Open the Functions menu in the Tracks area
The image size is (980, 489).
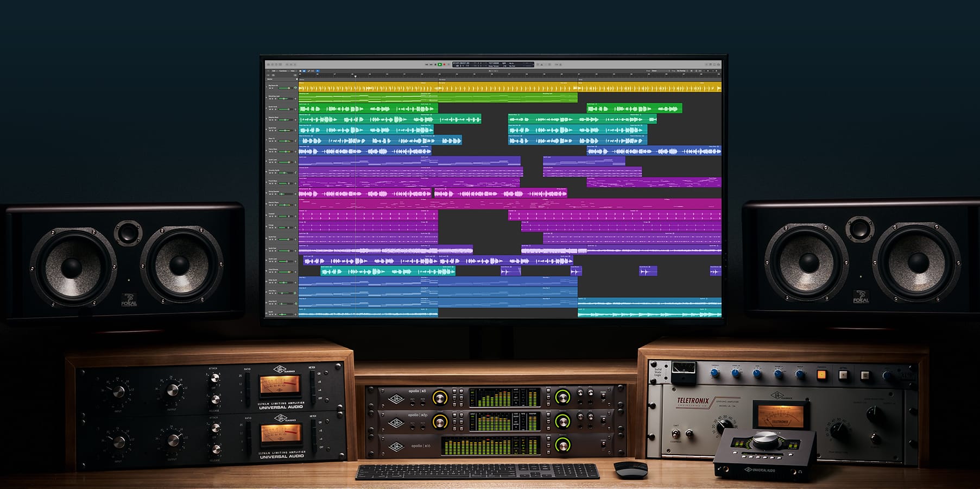[x=283, y=71]
